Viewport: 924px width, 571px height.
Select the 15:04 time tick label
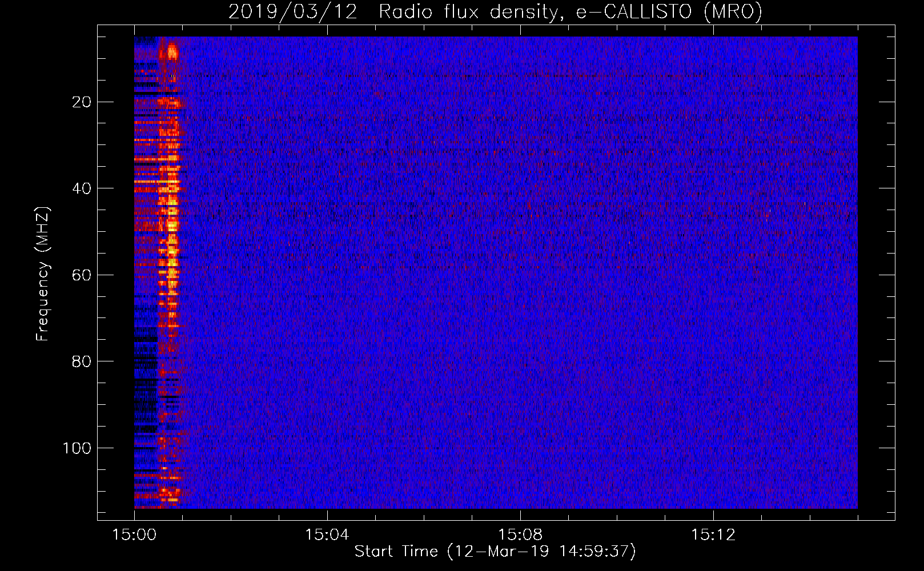tap(327, 535)
